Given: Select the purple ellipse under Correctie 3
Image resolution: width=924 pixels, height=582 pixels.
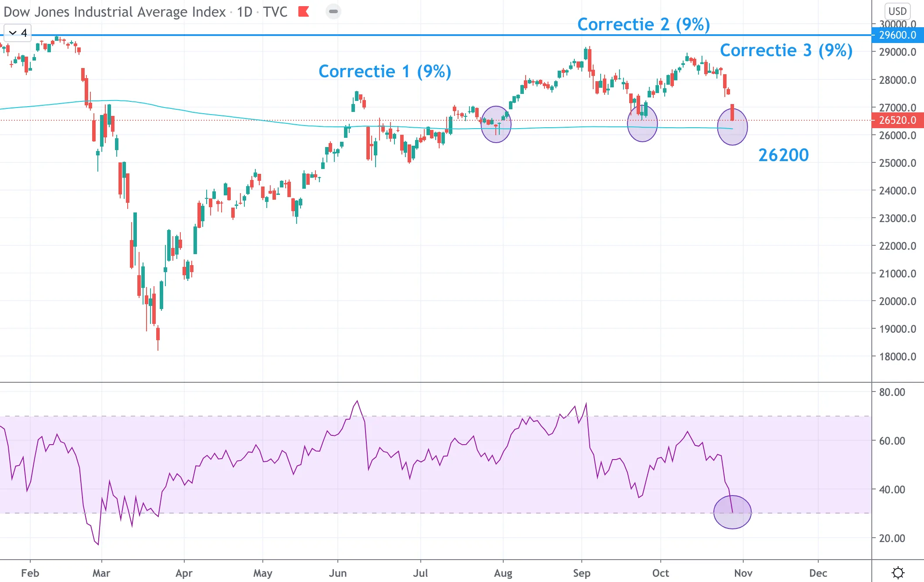Looking at the screenshot, I should 732,127.
